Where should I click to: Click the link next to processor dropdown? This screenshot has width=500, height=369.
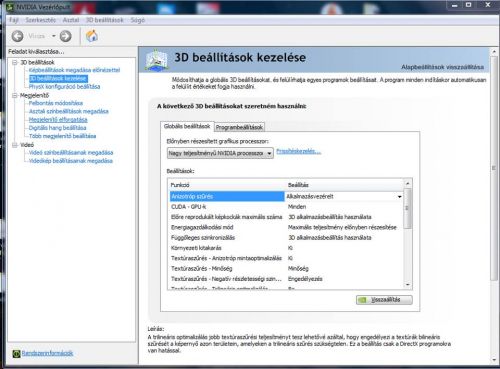click(x=298, y=151)
